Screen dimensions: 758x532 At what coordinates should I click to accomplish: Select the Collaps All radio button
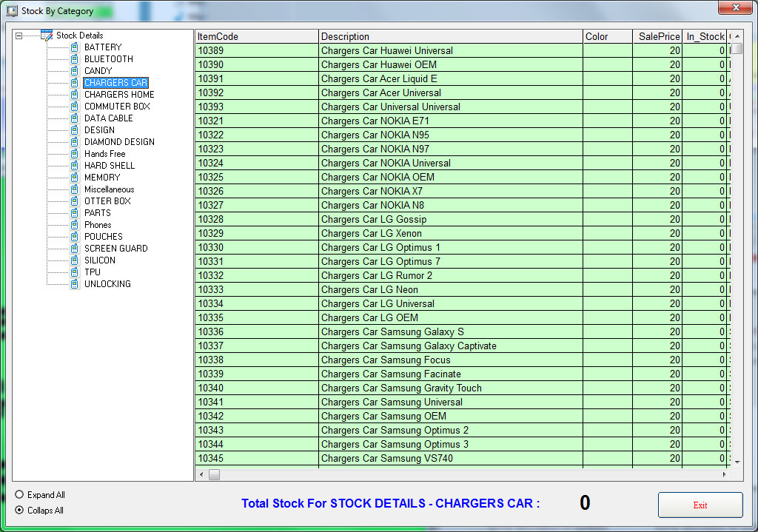click(19, 510)
